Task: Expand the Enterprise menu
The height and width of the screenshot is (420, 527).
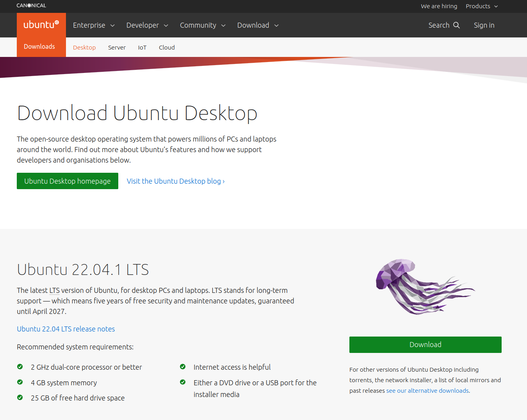Action: point(94,25)
